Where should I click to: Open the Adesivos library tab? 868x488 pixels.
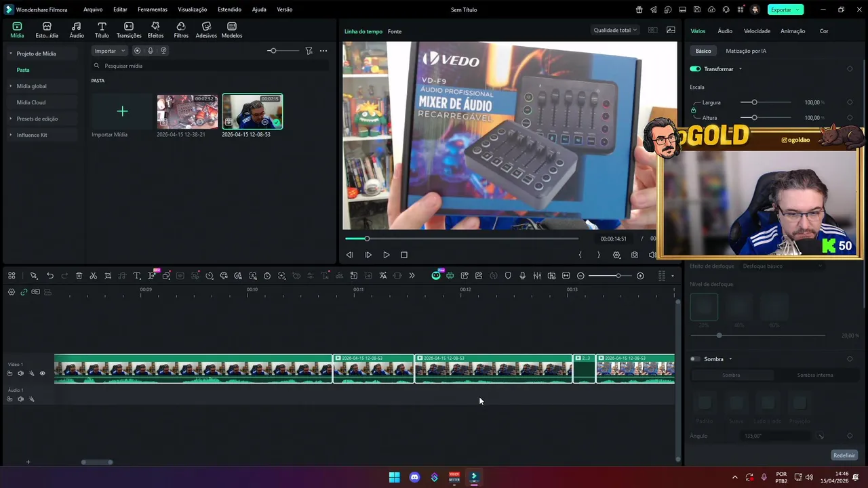pyautogui.click(x=206, y=30)
